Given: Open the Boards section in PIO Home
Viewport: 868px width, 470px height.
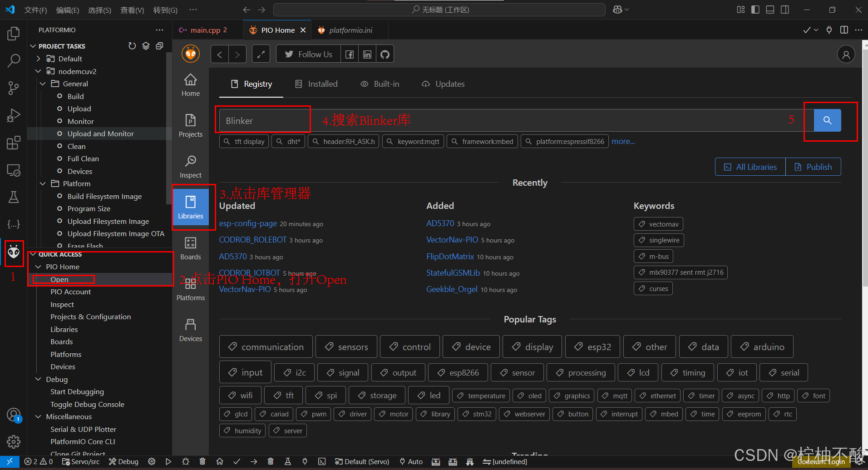Looking at the screenshot, I should [191, 248].
